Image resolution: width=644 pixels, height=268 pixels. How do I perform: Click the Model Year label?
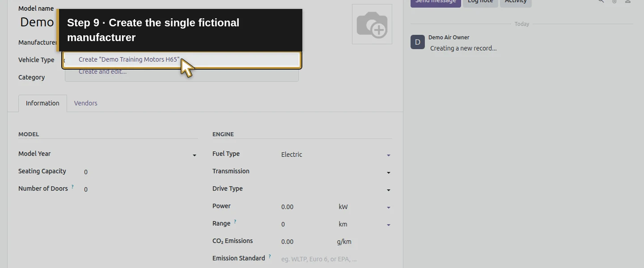[x=34, y=154]
